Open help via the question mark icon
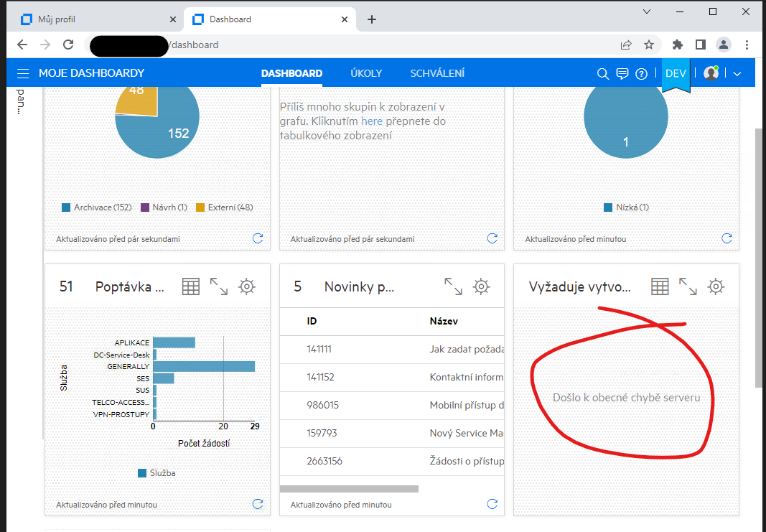Image resolution: width=766 pixels, height=532 pixels. (x=641, y=73)
